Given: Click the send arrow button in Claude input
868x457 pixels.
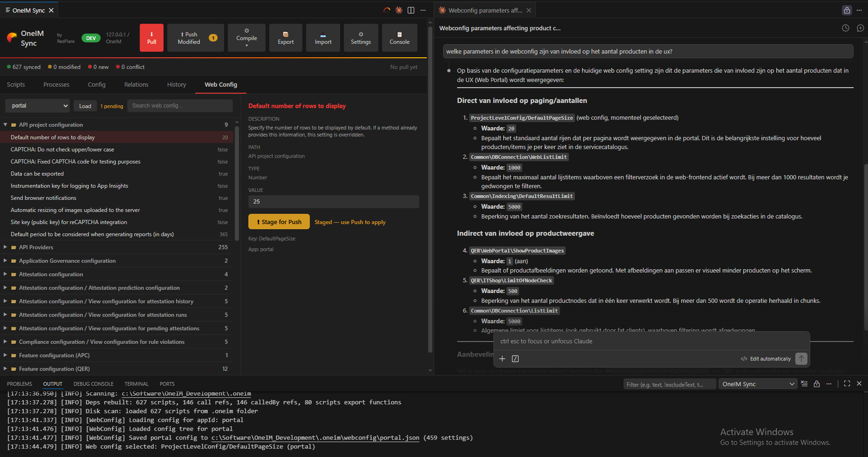Looking at the screenshot, I should [x=801, y=359].
